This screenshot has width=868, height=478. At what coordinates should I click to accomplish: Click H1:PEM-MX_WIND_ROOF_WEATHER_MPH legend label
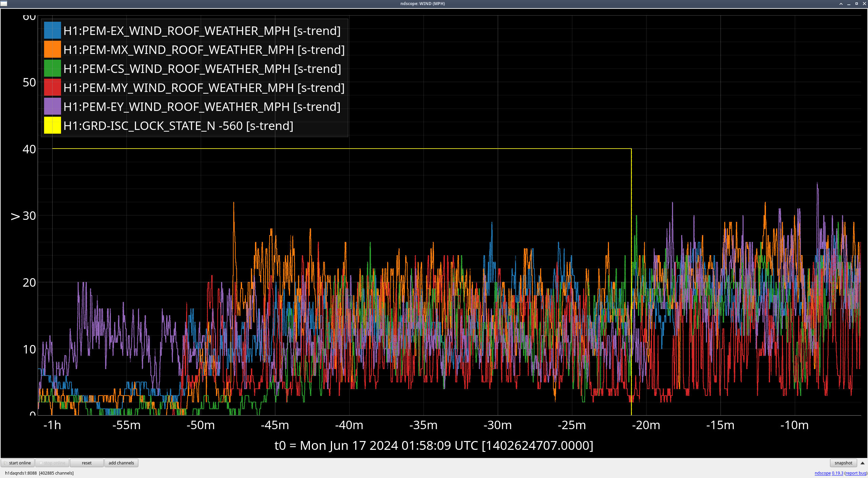click(x=204, y=50)
